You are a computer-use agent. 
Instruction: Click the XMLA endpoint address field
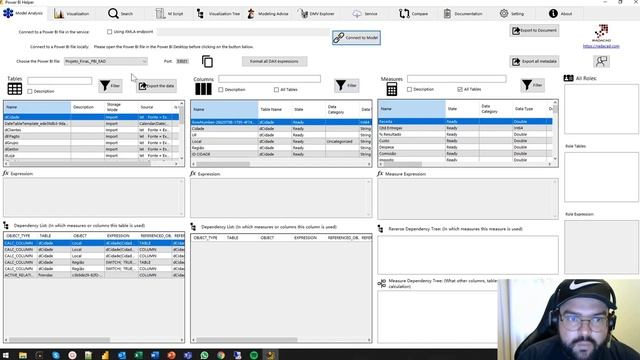coord(243,31)
